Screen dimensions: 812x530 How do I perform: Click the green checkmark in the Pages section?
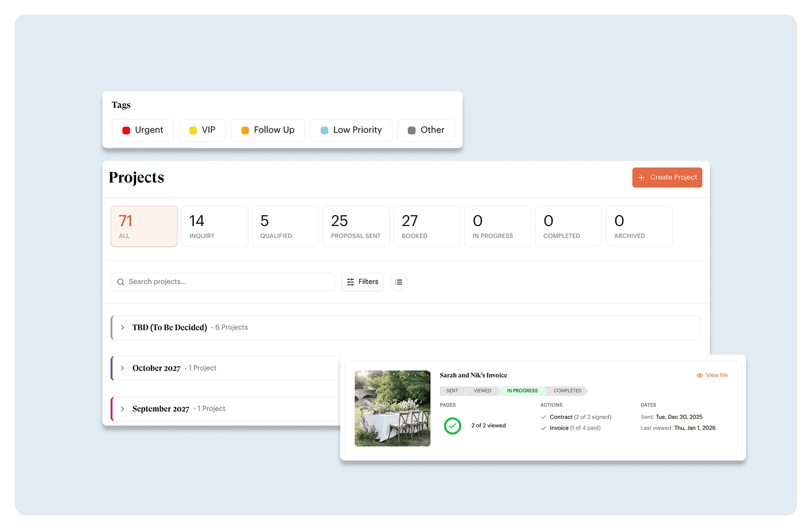tap(452, 426)
